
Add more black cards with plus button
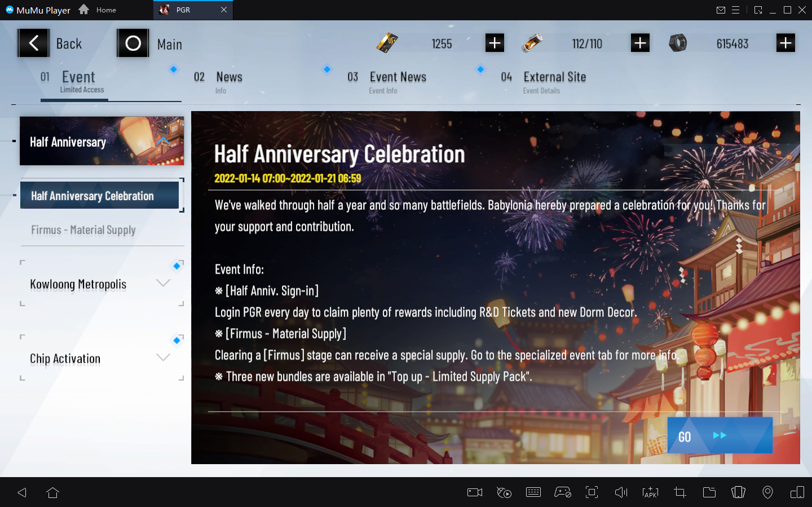pos(495,43)
